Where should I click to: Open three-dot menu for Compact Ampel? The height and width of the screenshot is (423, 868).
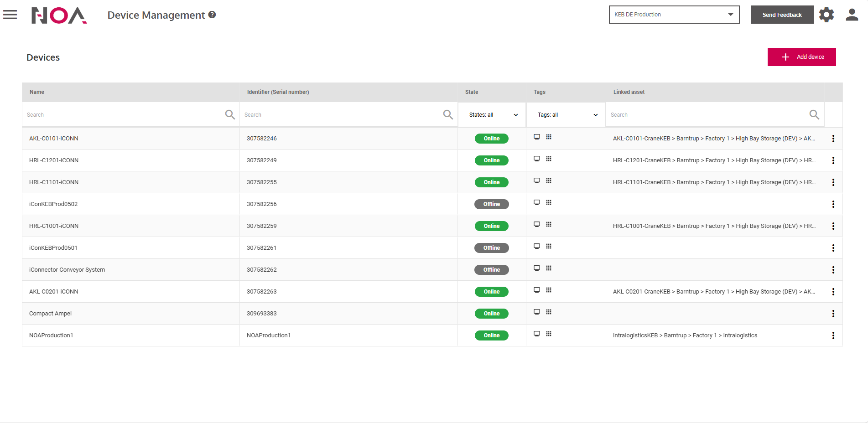pos(833,314)
